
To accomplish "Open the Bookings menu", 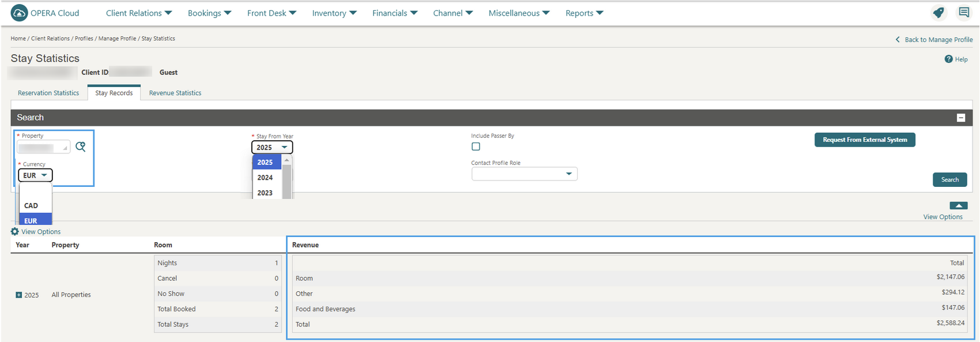I will (x=210, y=13).
